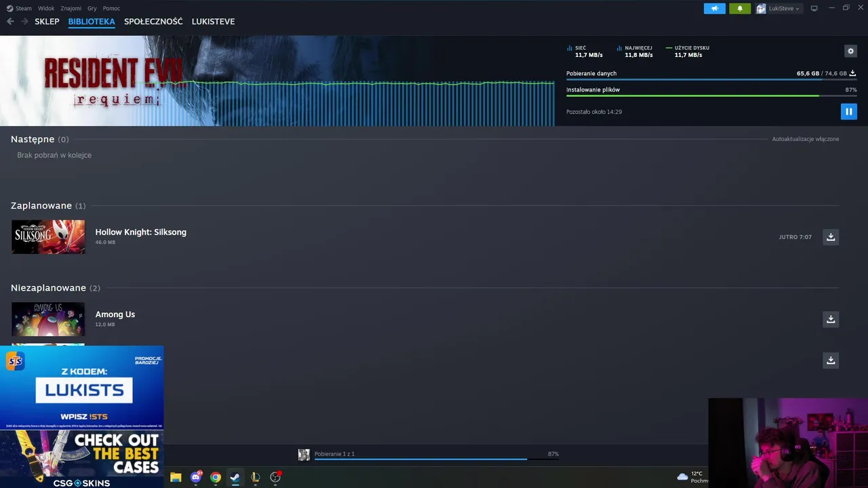This screenshot has width=868, height=488.
Task: Open the Steam menu
Action: click(x=19, y=8)
